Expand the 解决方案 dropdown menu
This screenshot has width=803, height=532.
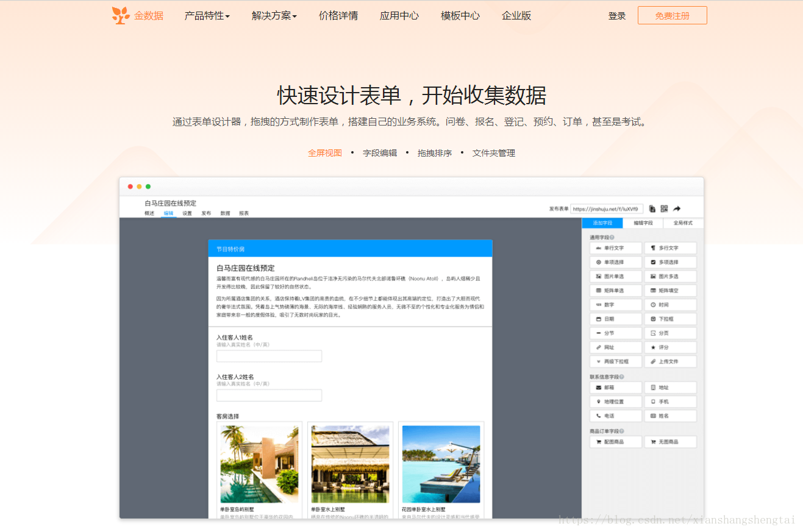274,16
